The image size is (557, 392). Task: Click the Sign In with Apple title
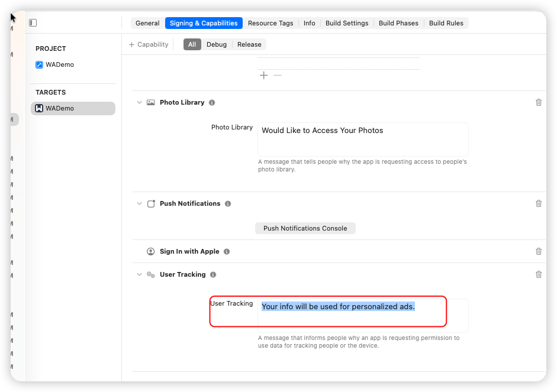point(189,251)
